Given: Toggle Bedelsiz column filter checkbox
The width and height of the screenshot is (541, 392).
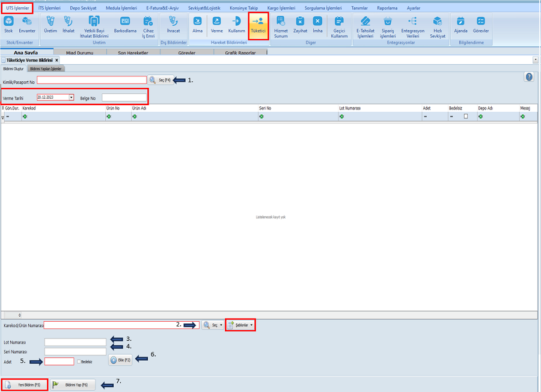Looking at the screenshot, I should coord(465,116).
